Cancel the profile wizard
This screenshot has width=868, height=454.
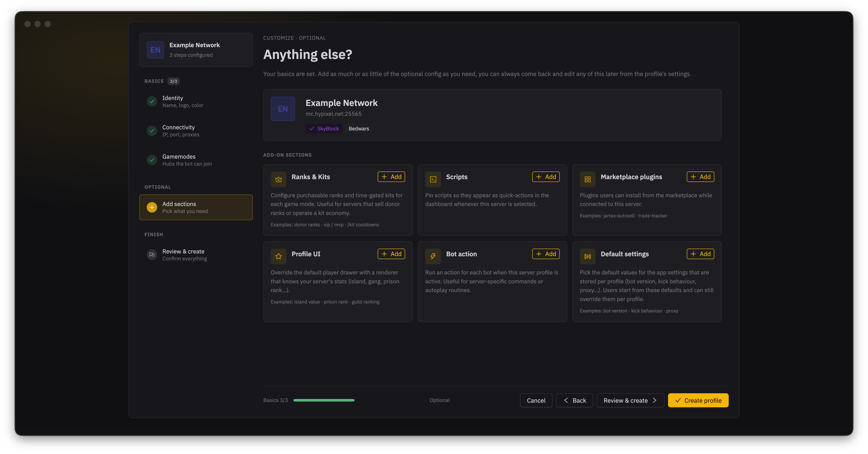click(x=536, y=400)
